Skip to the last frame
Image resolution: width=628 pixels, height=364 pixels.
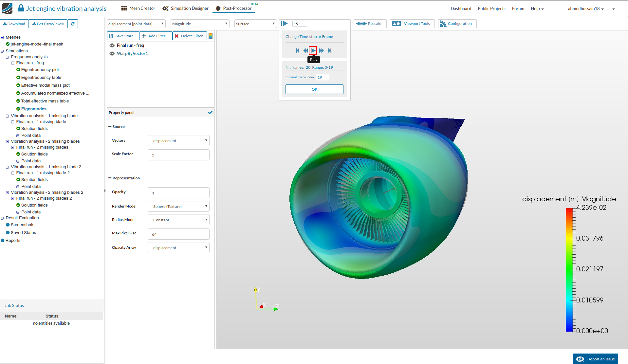[330, 50]
